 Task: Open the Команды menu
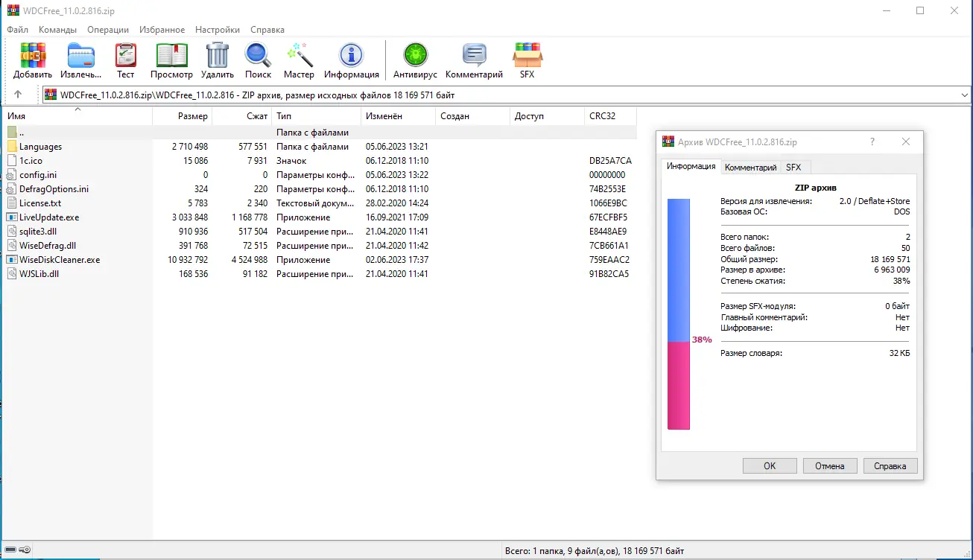[57, 30]
